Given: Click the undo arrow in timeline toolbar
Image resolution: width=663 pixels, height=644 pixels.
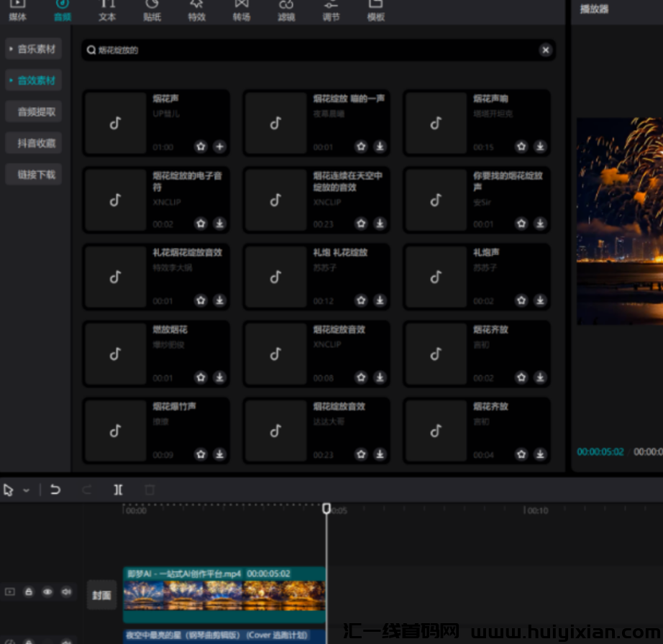Looking at the screenshot, I should (x=55, y=490).
